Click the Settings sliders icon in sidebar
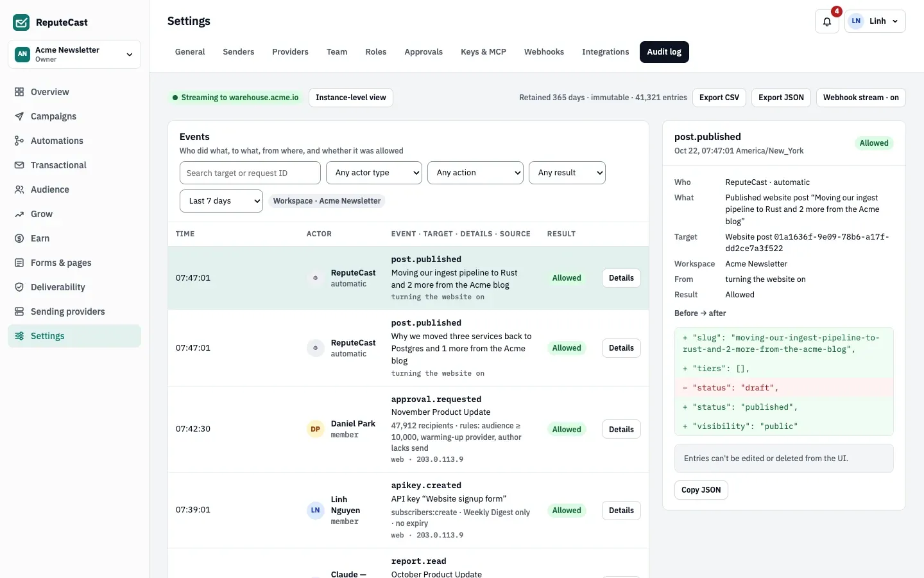 tap(19, 336)
